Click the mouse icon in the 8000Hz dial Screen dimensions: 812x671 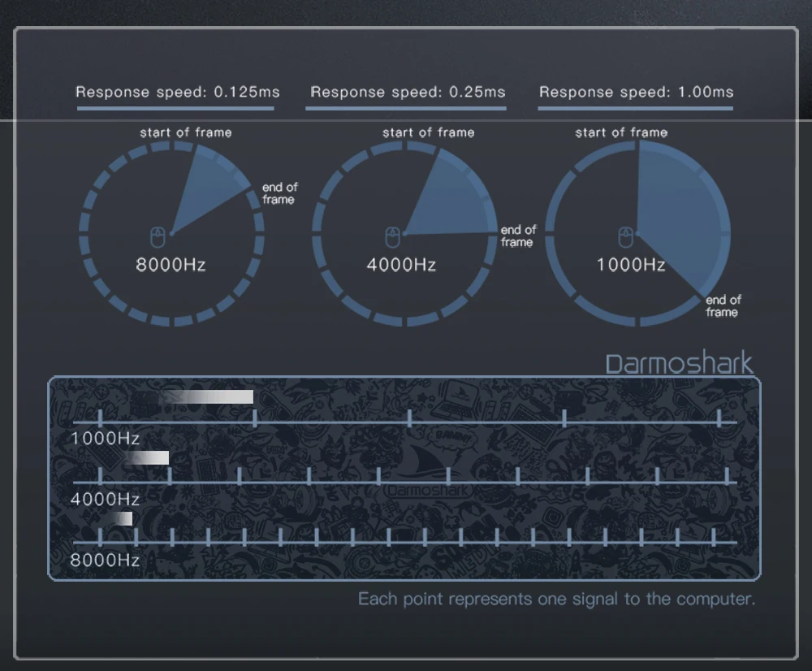[158, 237]
